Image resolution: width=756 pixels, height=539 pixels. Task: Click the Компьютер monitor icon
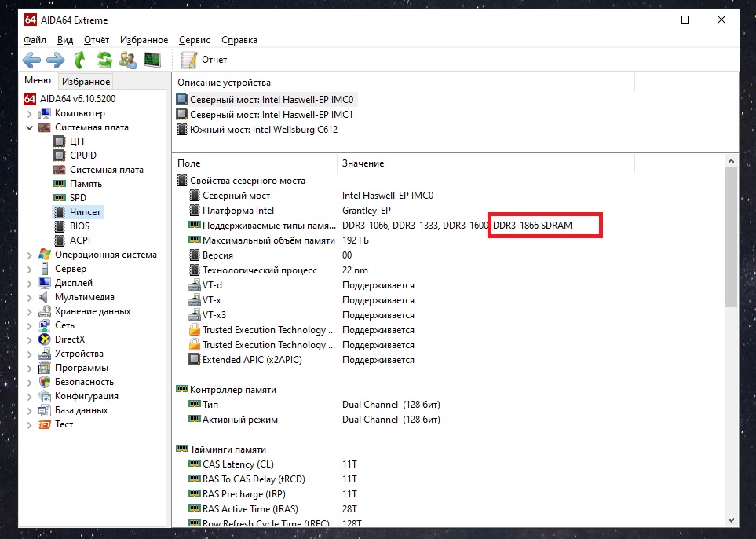pos(45,113)
